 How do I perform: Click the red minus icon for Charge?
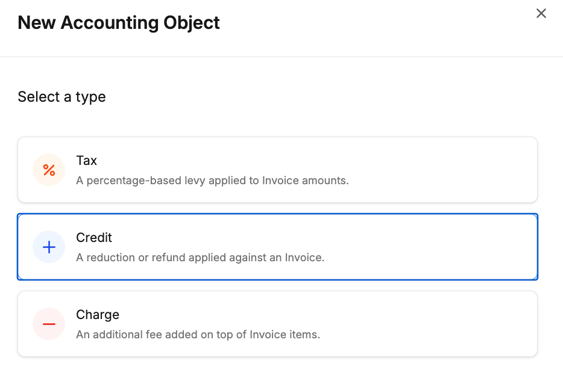49,324
